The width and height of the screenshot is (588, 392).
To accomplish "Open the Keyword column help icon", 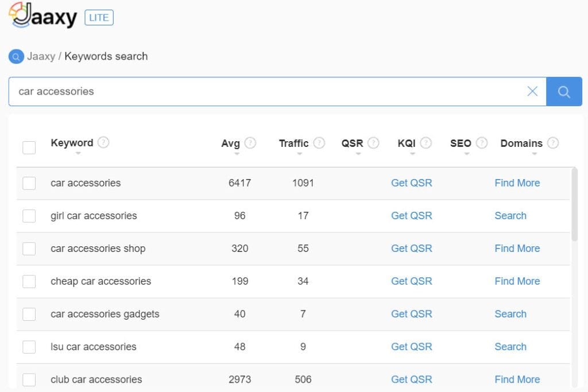I will 103,142.
